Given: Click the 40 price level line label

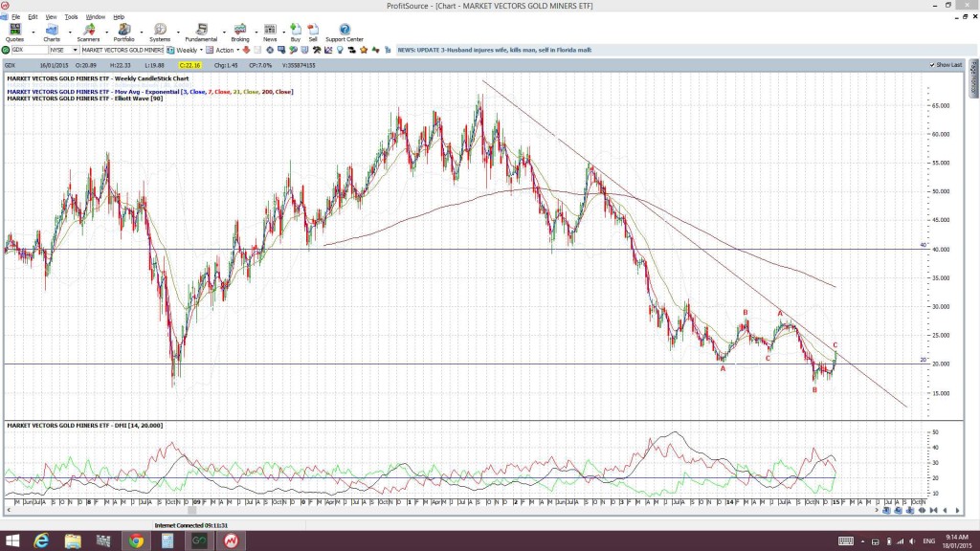Looking at the screenshot, I should coord(924,245).
